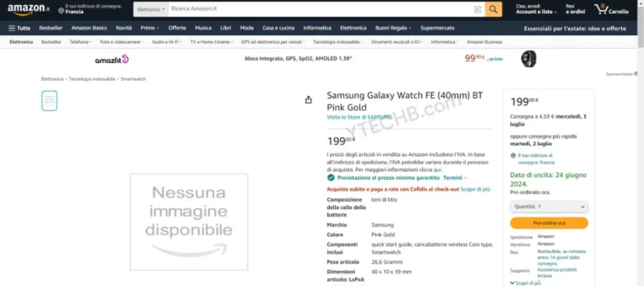
Task: Expand the Termini dropdown
Action: pyautogui.click(x=455, y=178)
